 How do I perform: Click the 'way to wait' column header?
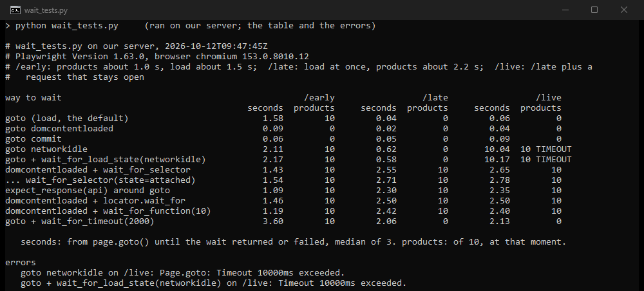[33, 98]
